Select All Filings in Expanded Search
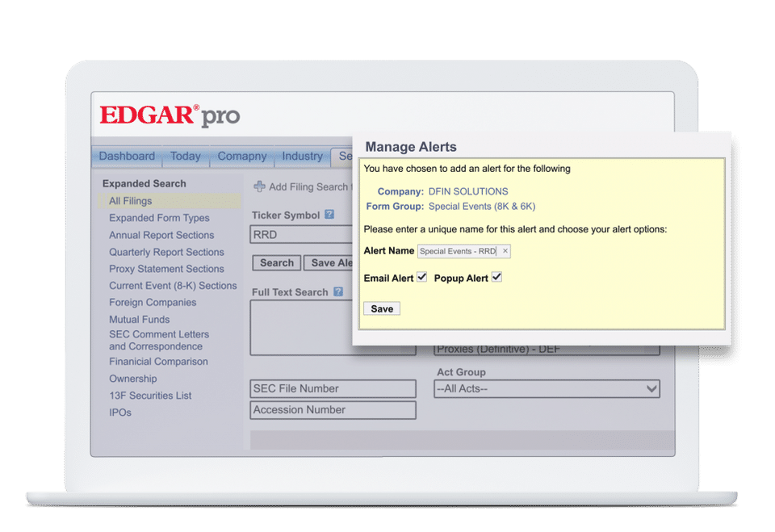775x532 pixels. (x=170, y=201)
